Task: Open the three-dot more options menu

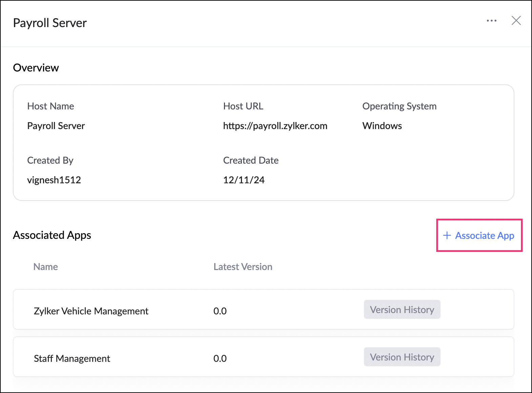Action: pyautogui.click(x=491, y=21)
